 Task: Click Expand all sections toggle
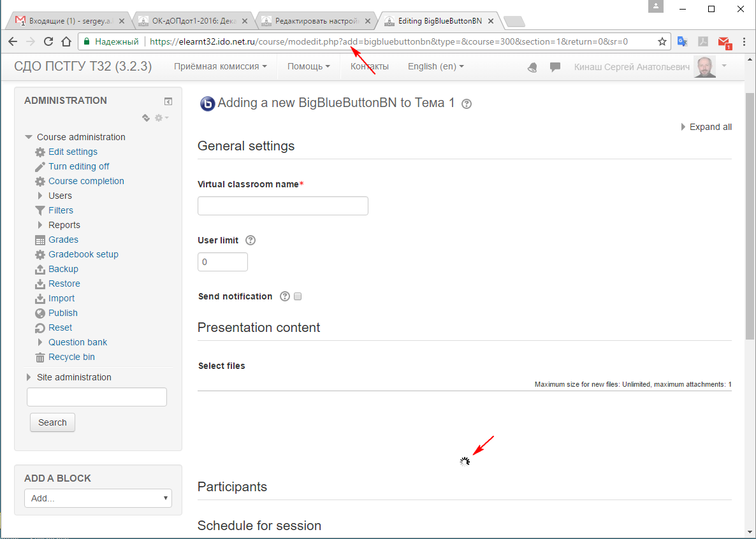(706, 127)
